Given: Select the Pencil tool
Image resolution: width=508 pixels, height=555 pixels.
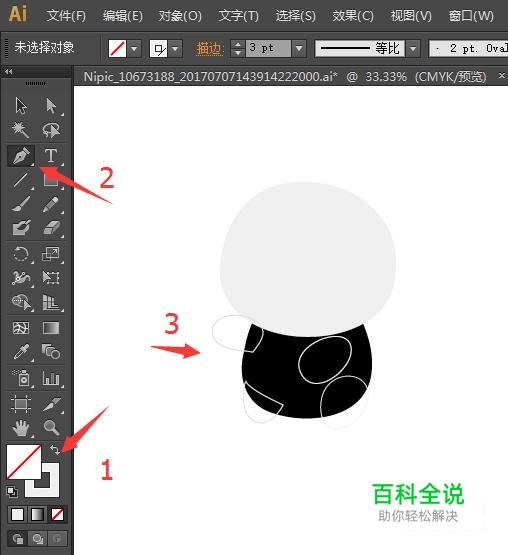Looking at the screenshot, I should [x=51, y=204].
